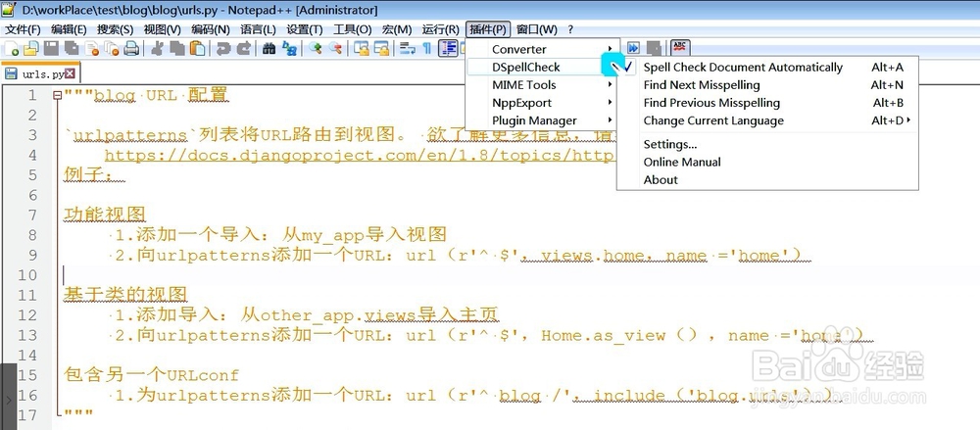Screen dimensions: 980x430
Task: Close the open 插件(P) menu
Action: click(x=488, y=29)
